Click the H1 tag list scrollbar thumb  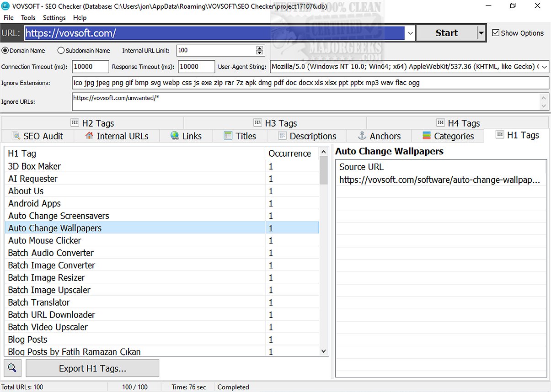(324, 170)
